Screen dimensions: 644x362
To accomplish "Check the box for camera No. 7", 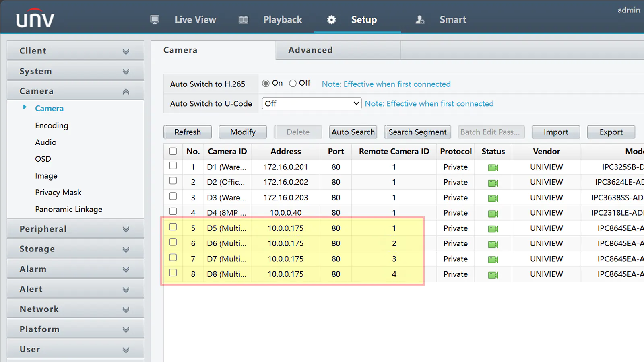I will coord(173,257).
